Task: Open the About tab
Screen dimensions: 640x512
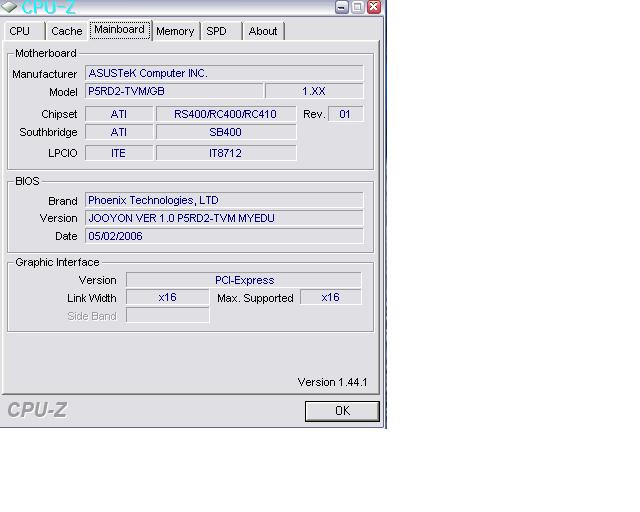Action: 263,31
